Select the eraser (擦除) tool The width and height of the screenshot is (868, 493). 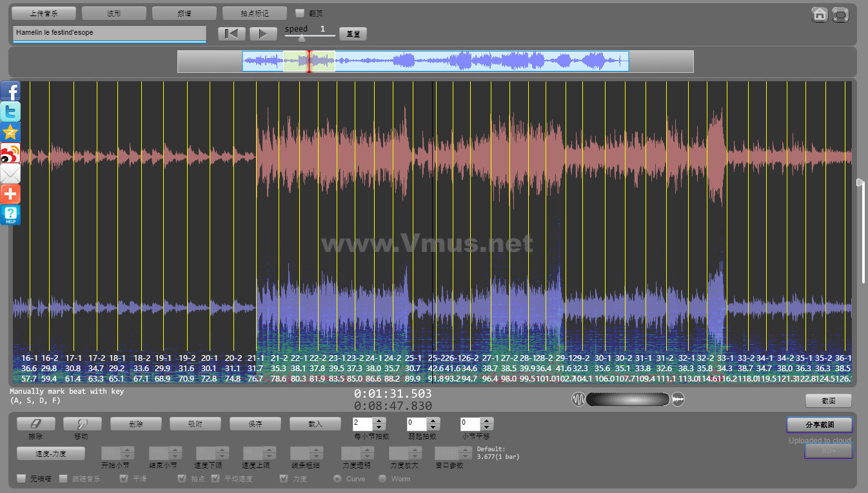point(35,424)
